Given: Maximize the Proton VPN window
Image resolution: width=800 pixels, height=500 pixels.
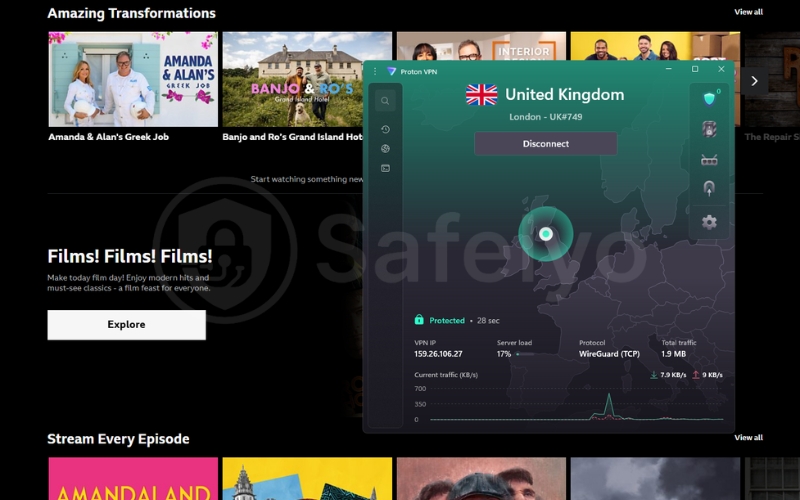Looking at the screenshot, I should [695, 69].
